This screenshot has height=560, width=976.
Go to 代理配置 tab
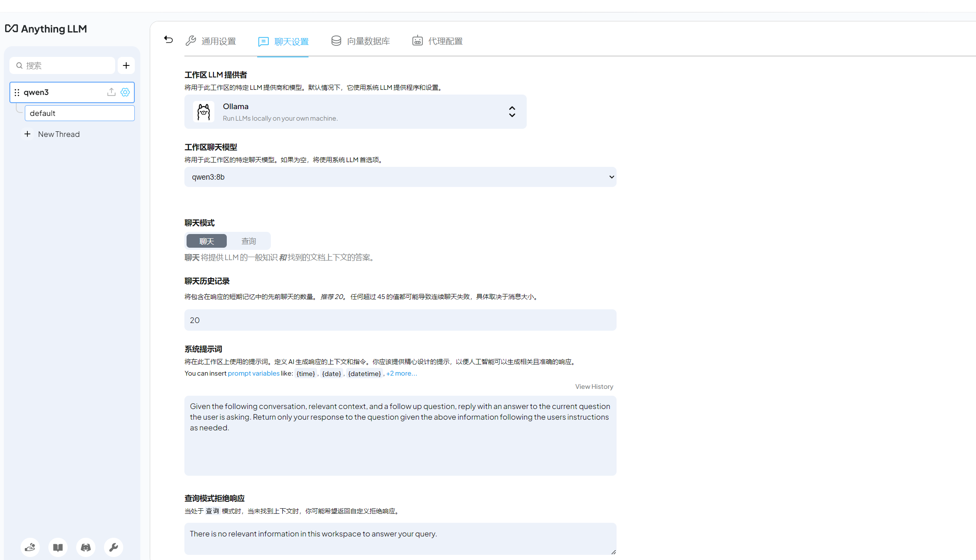coord(437,41)
